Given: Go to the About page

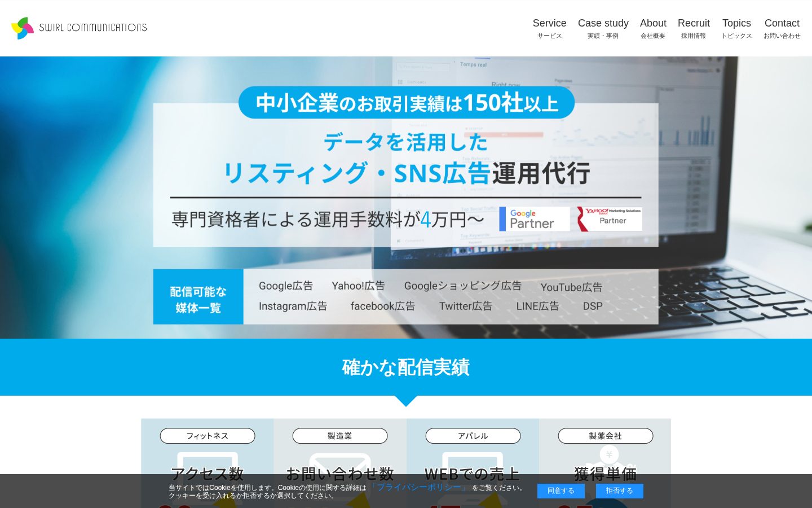Looking at the screenshot, I should (x=653, y=28).
